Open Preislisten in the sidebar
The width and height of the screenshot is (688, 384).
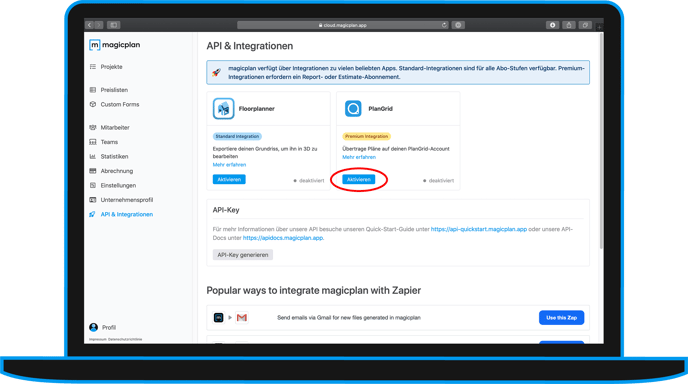click(114, 90)
